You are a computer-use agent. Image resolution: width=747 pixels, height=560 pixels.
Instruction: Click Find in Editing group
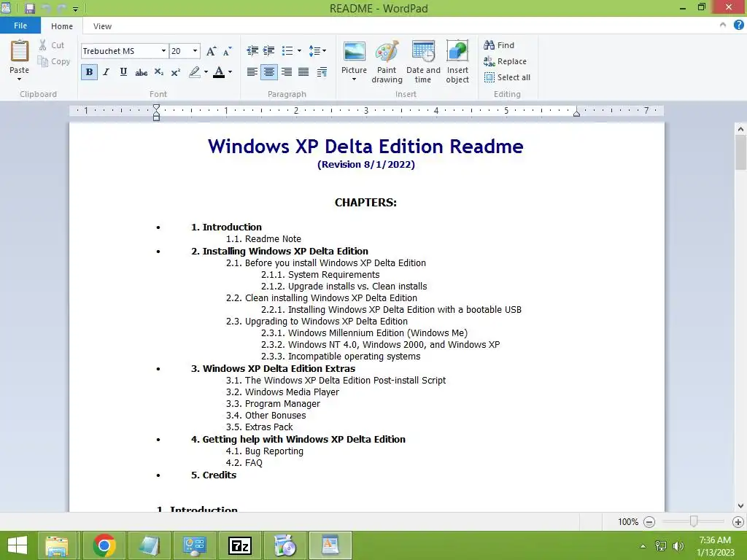click(499, 45)
